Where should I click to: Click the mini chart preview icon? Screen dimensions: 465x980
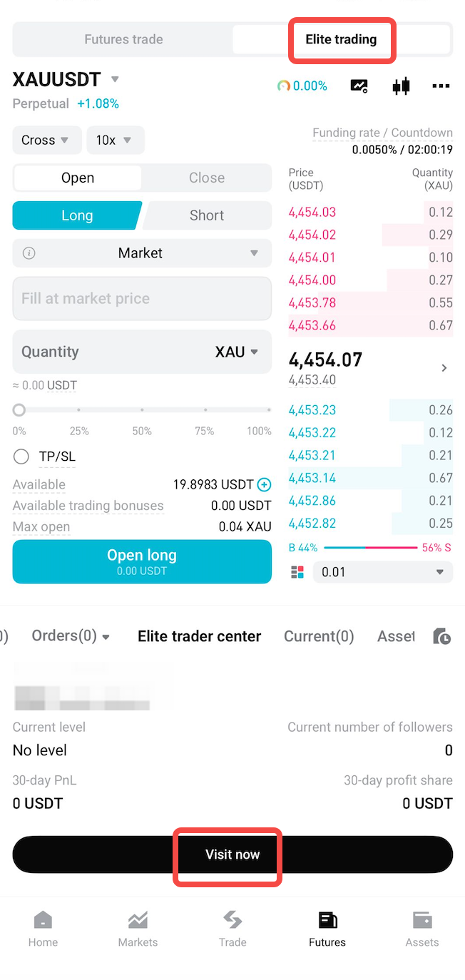click(359, 86)
